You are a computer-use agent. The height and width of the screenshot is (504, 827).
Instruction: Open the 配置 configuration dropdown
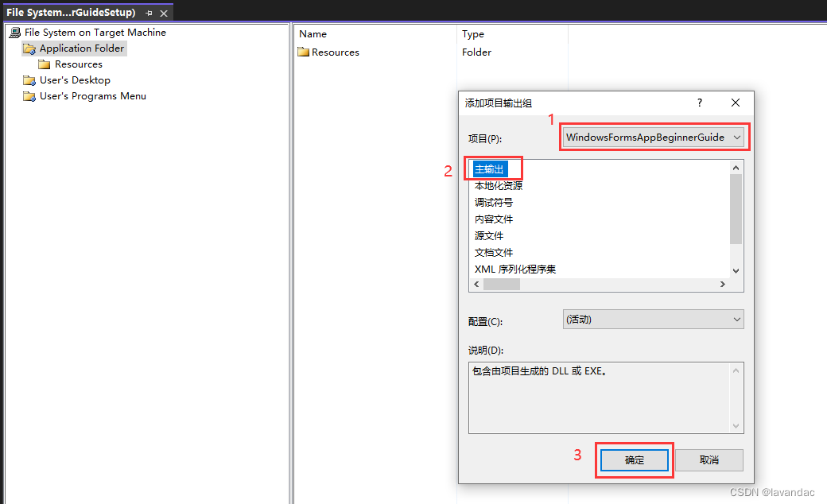[x=653, y=320]
